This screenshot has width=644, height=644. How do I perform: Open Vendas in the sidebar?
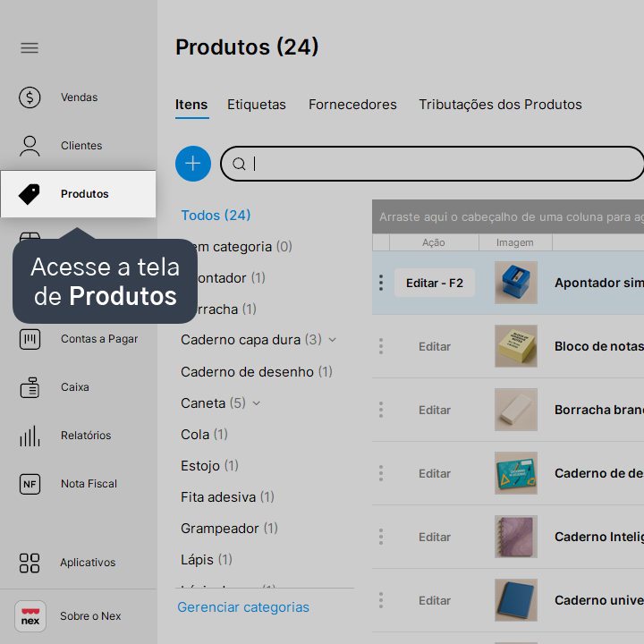pos(80,97)
